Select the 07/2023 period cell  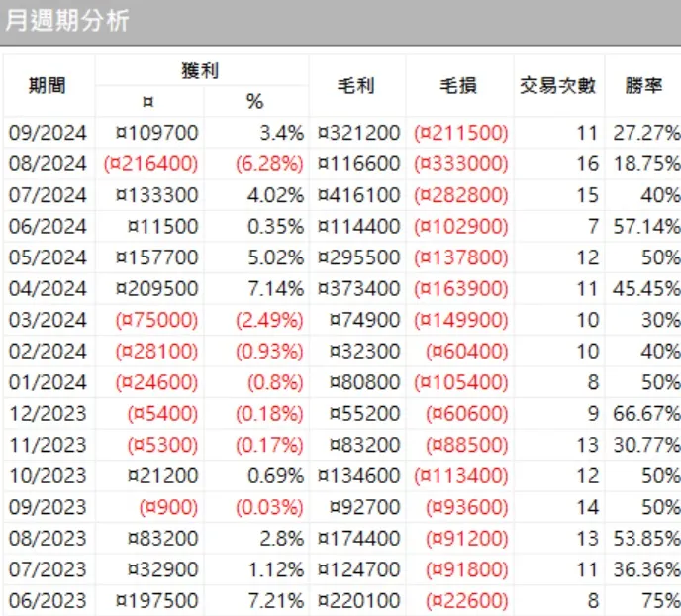click(x=48, y=570)
